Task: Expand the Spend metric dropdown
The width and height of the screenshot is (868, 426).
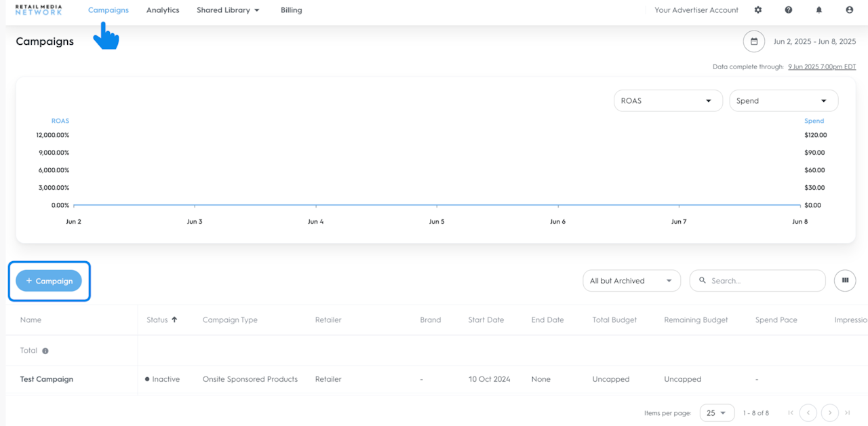Action: (x=783, y=100)
